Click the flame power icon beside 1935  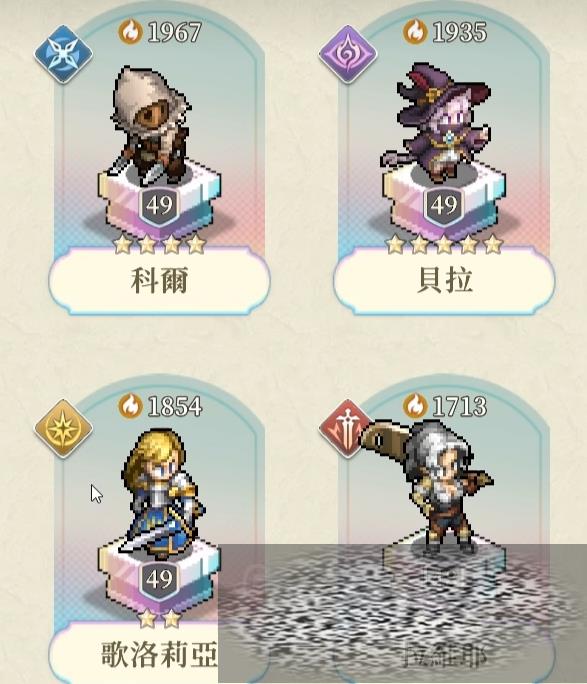(415, 31)
